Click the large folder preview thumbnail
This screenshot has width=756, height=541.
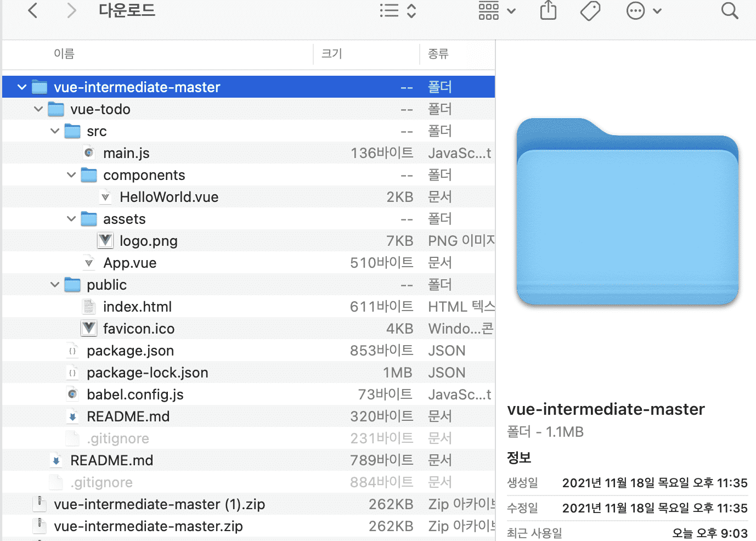coord(628,212)
